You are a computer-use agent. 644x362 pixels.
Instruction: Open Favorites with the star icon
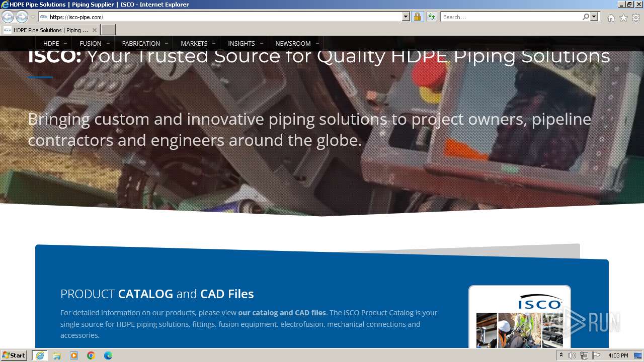623,18
